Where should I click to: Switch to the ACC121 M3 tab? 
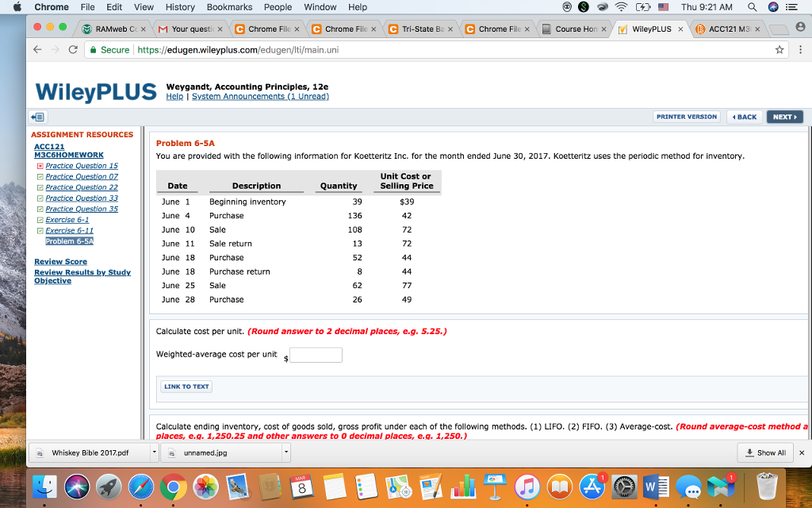pyautogui.click(x=728, y=29)
